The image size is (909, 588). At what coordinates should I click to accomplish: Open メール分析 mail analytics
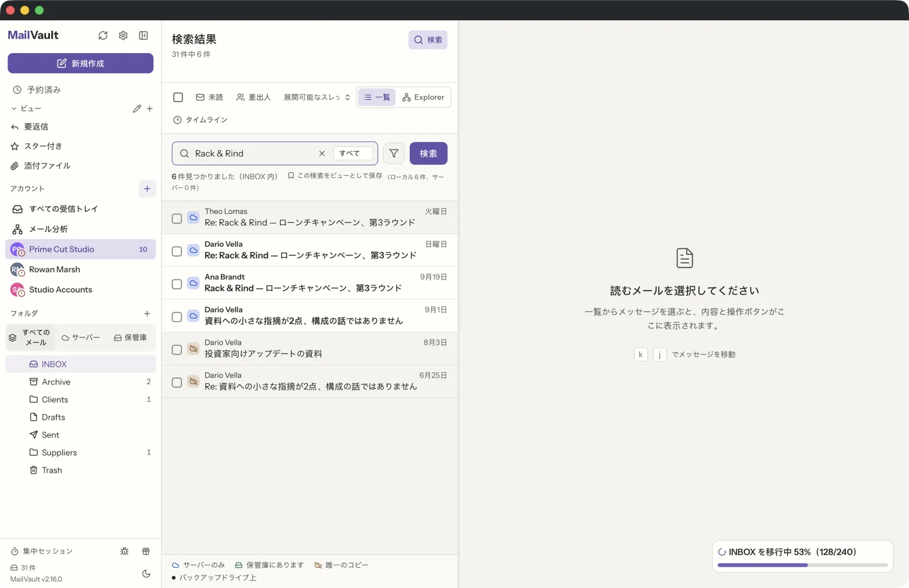point(80,229)
